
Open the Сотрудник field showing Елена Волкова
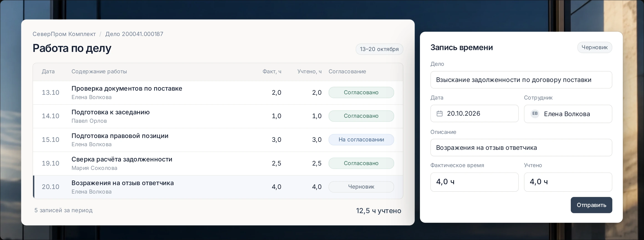[x=568, y=114]
